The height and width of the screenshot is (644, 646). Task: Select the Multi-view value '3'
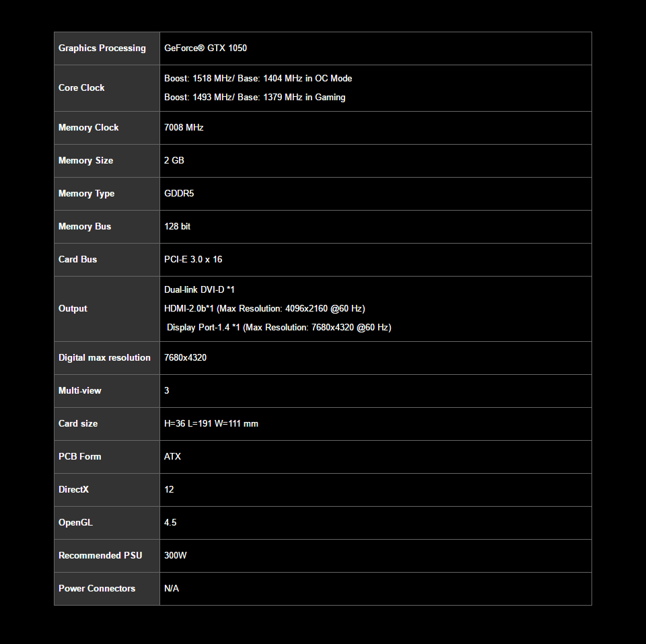(166, 391)
